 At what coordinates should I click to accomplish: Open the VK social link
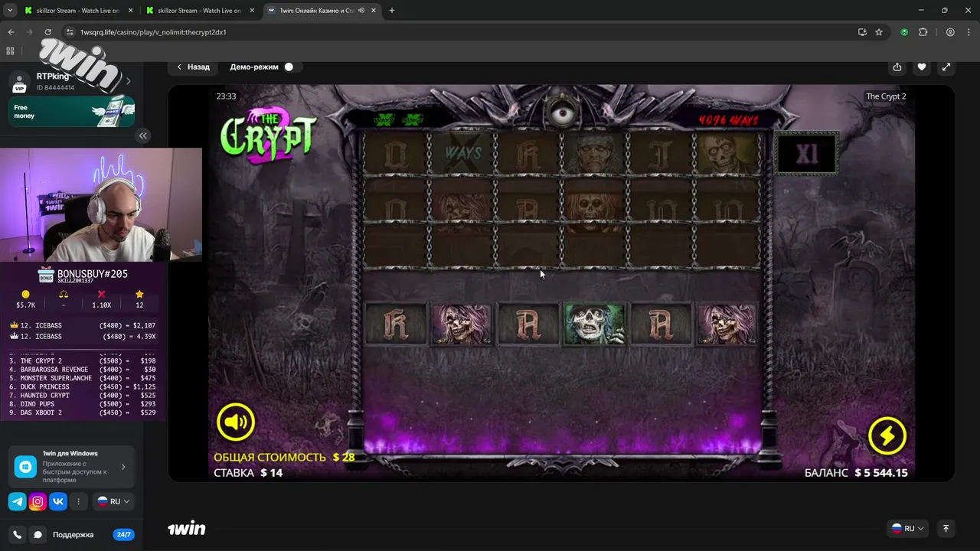58,502
